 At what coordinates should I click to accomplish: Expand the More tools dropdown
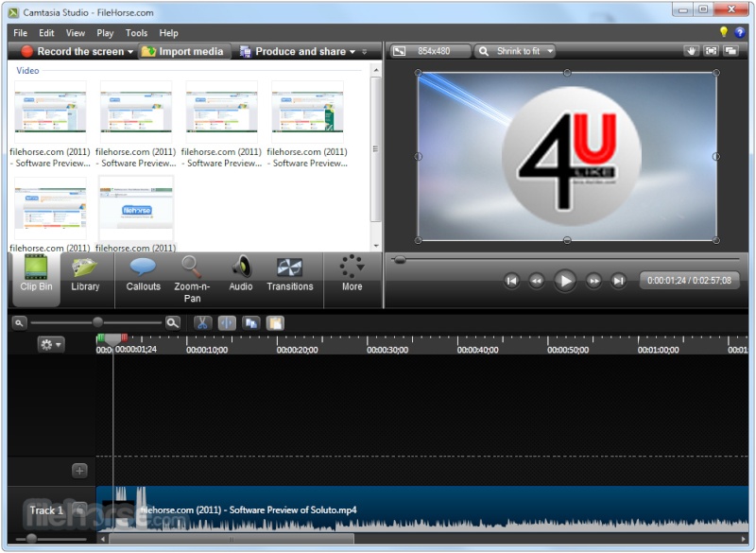352,274
